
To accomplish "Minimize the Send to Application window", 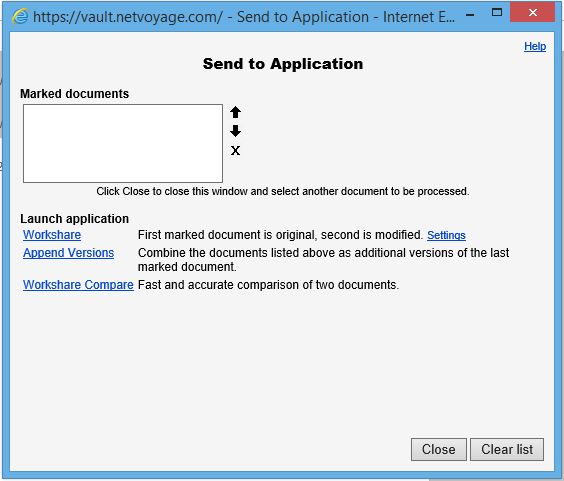I will point(470,15).
